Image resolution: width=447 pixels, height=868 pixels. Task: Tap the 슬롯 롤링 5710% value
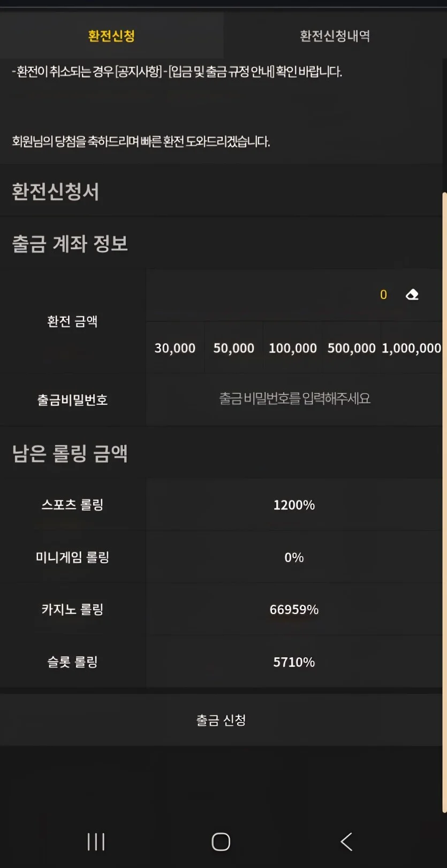pyautogui.click(x=294, y=662)
